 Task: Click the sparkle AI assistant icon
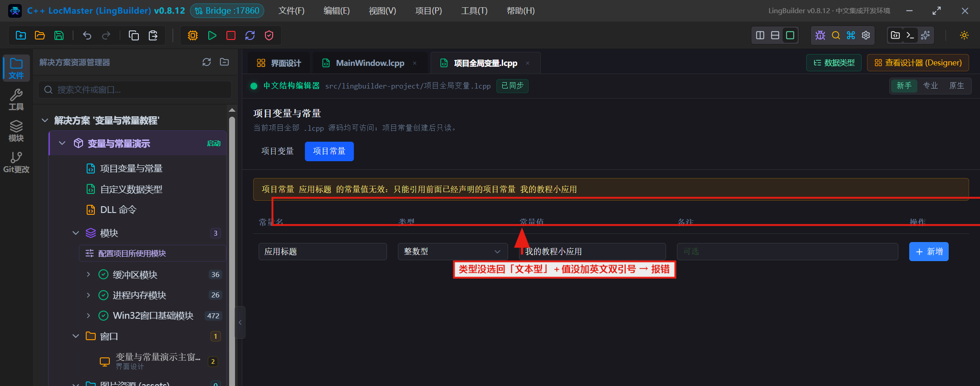coord(926,35)
